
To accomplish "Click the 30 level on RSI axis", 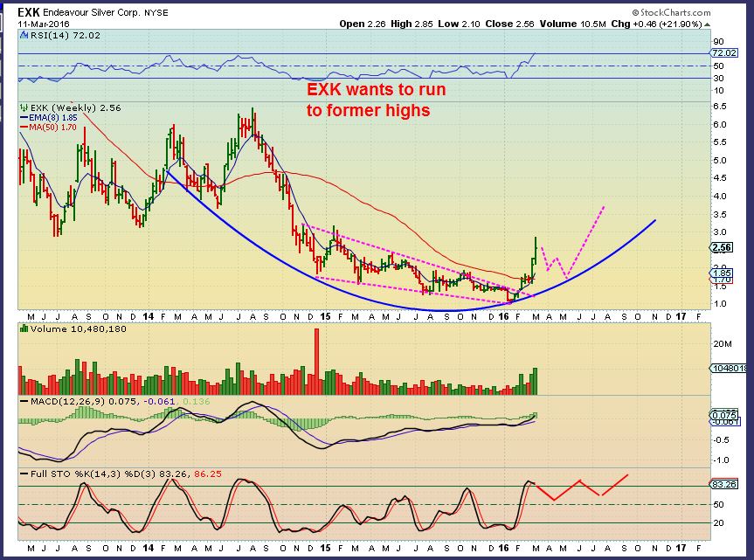I will tap(718, 78).
